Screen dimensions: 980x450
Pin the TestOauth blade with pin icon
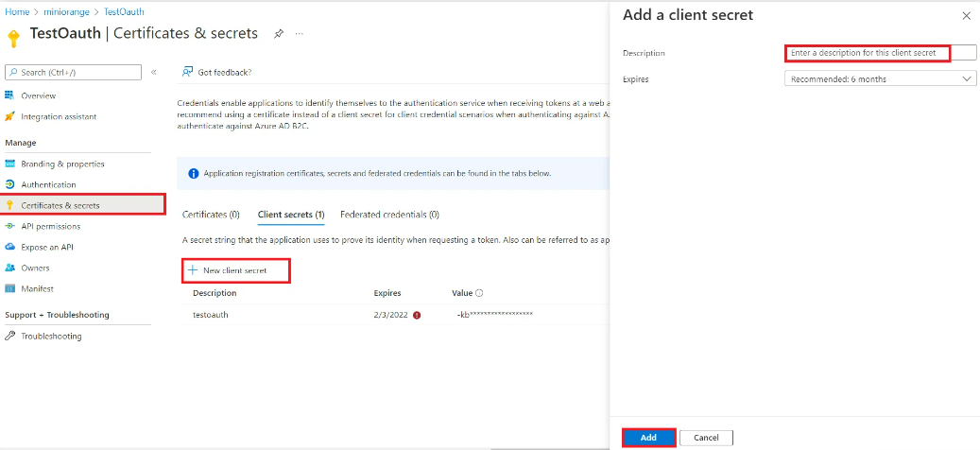tap(279, 34)
